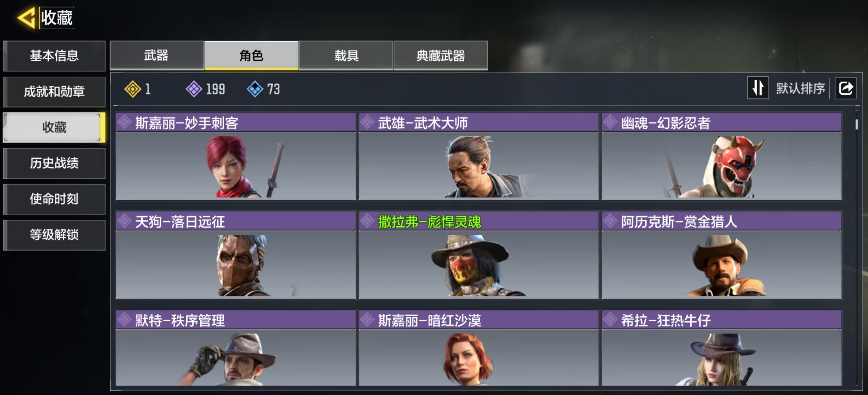Select the 幽魂-幻影忍者 character card

click(722, 156)
